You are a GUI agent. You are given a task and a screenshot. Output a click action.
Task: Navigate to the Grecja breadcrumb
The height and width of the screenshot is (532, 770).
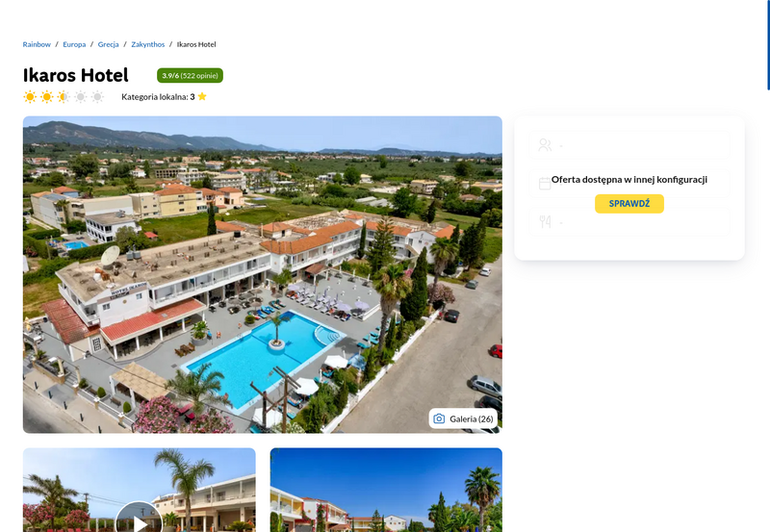[x=108, y=44]
